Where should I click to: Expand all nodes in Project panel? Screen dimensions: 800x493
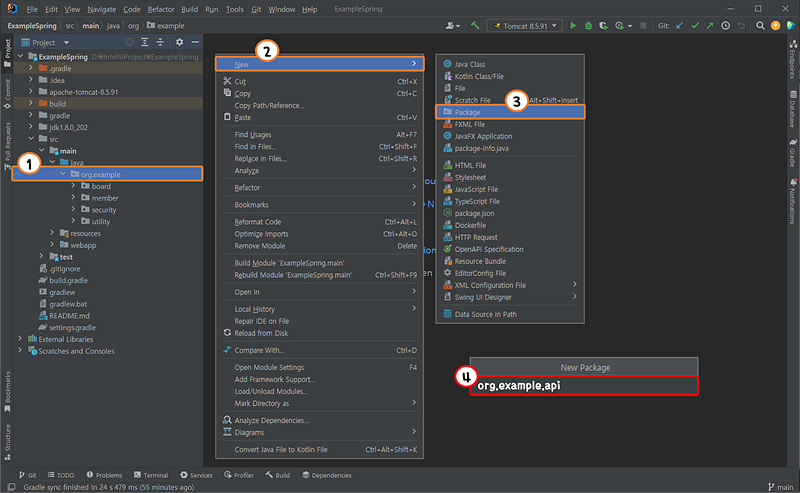(x=145, y=42)
